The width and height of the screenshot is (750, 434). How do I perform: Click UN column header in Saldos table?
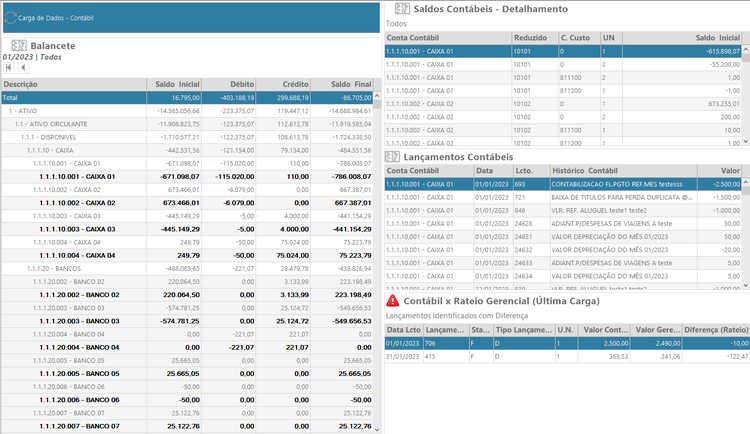tap(611, 38)
